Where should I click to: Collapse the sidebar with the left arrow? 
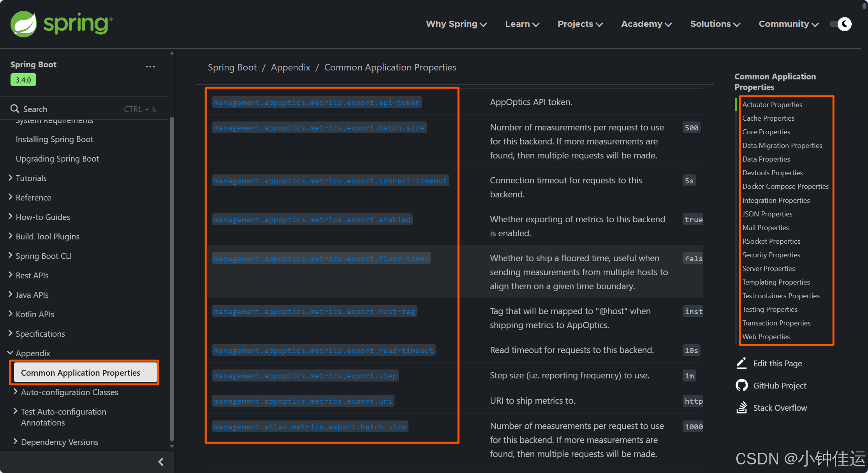[161, 462]
